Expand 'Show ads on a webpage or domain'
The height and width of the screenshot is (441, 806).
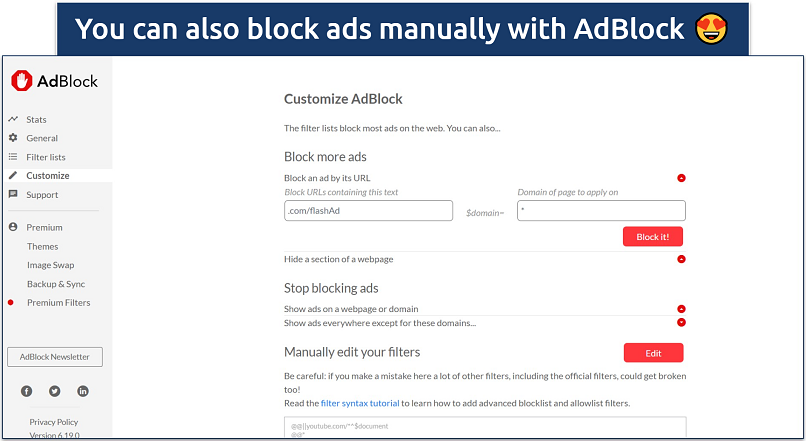point(681,309)
